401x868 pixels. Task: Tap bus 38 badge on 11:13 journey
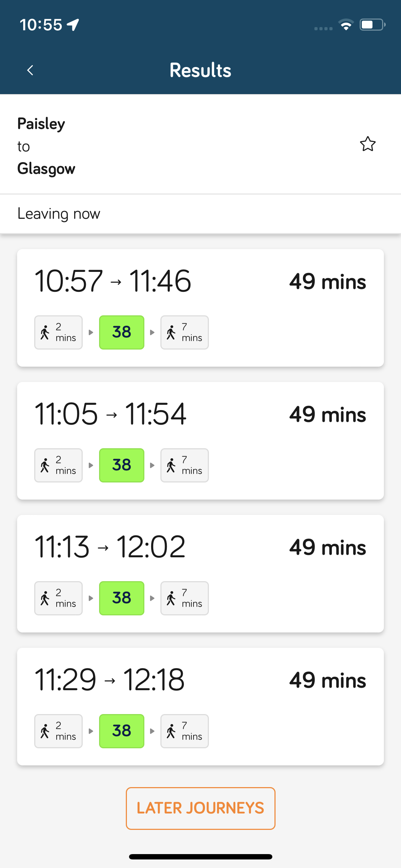(122, 598)
